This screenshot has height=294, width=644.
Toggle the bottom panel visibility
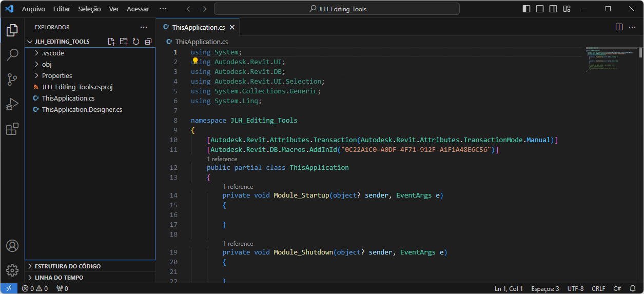tap(540, 9)
